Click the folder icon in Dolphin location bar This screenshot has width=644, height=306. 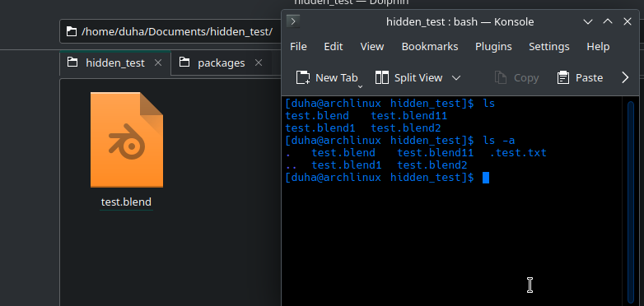72,31
